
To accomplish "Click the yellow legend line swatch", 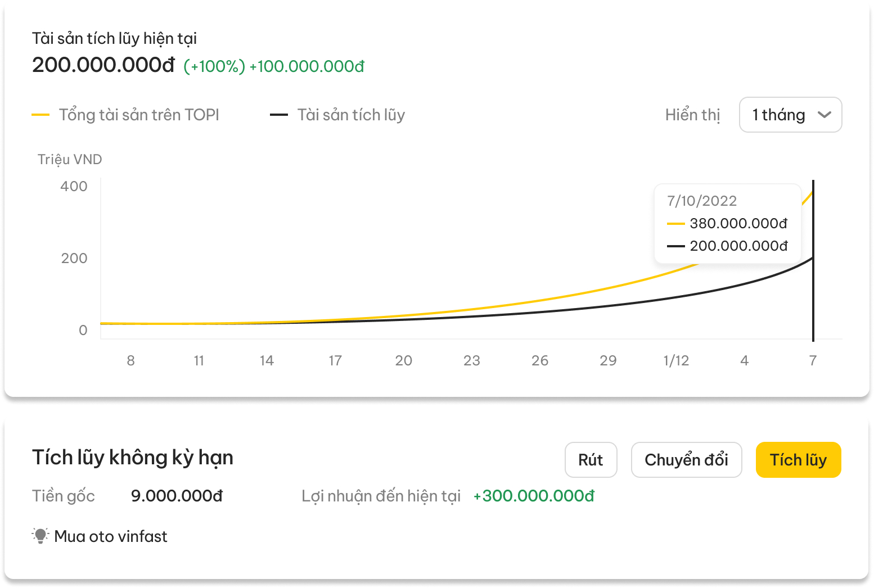I will 40,115.
